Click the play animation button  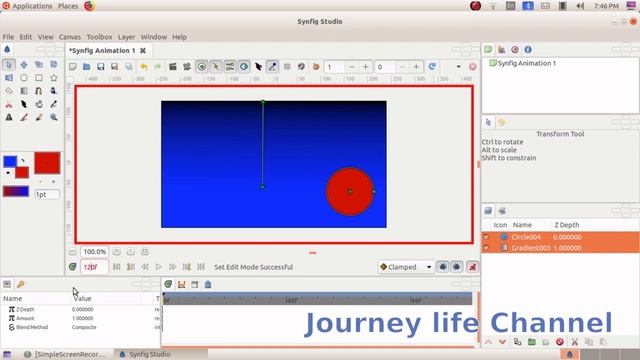pos(158,267)
